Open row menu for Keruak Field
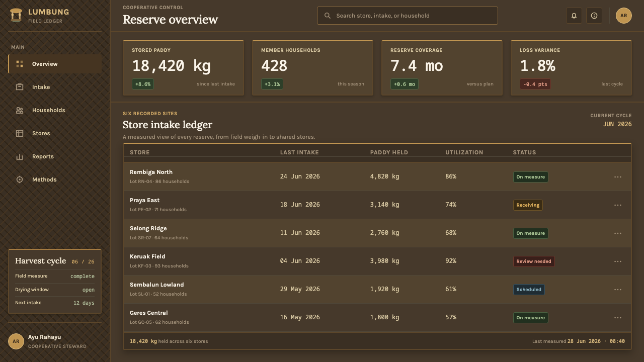 [618, 261]
